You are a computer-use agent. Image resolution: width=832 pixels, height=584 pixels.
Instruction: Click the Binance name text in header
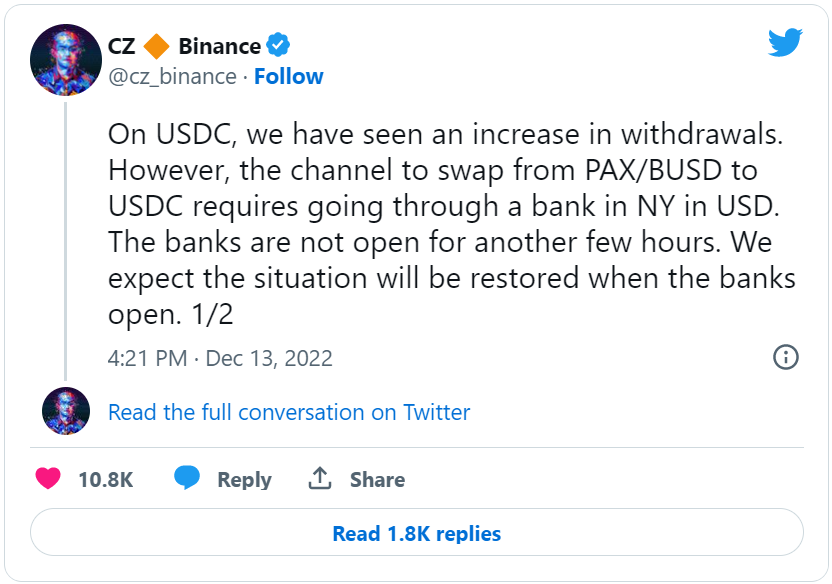(x=219, y=46)
